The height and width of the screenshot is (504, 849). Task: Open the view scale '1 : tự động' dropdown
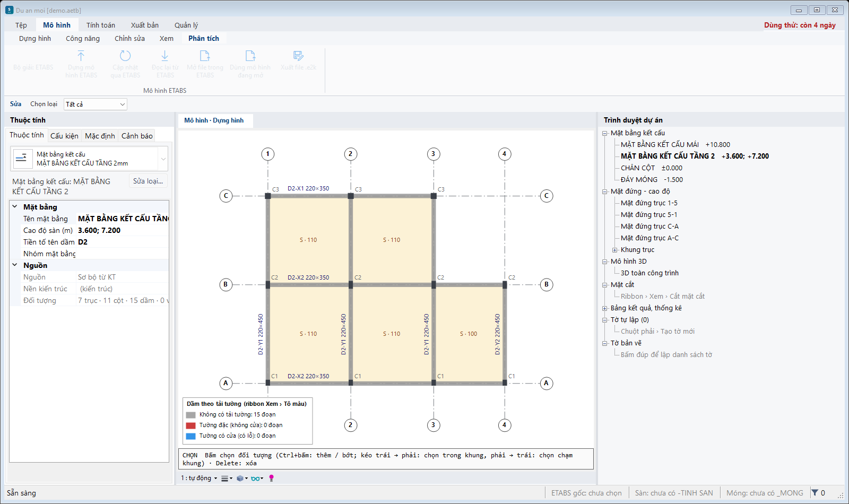coord(199,479)
